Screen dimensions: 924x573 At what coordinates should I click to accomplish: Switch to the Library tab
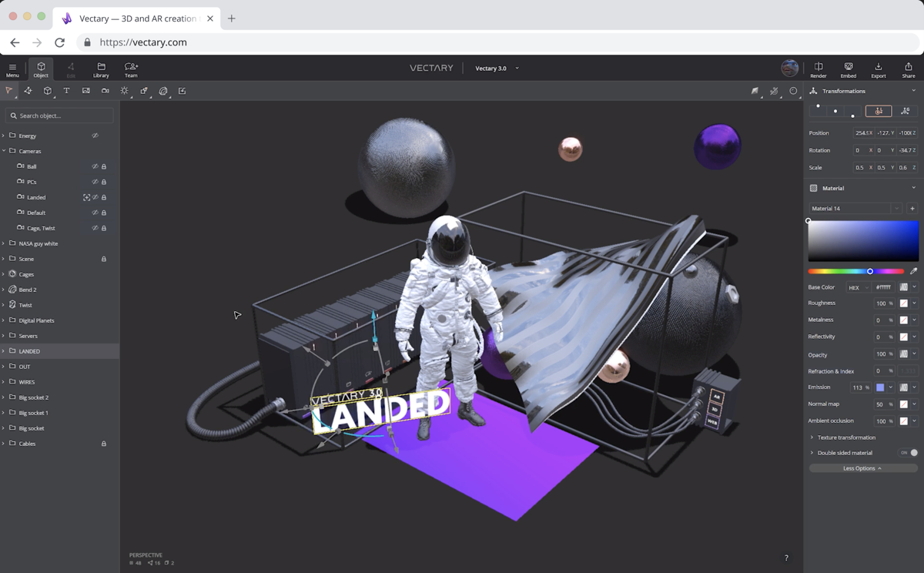point(101,69)
